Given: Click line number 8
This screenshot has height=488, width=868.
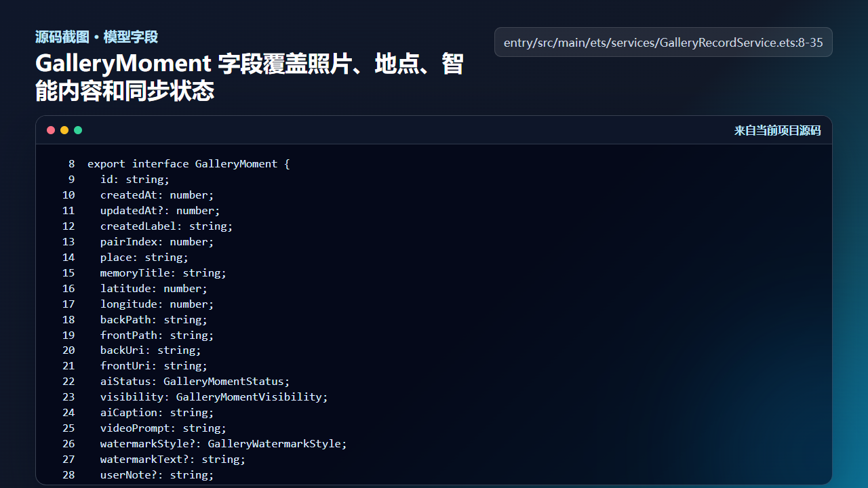Looking at the screenshot, I should [x=72, y=164].
